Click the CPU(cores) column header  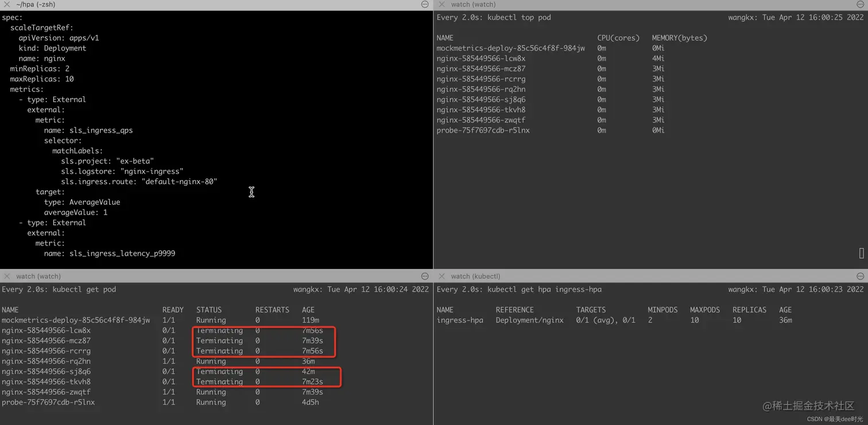[x=618, y=38]
